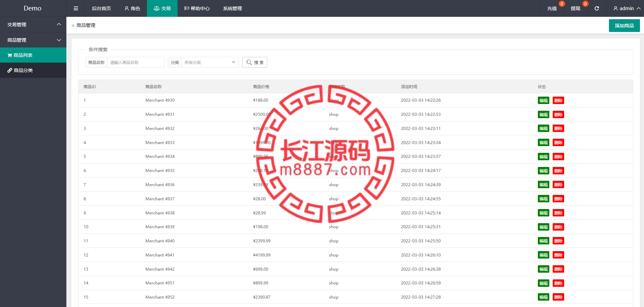This screenshot has width=644, height=307.
Task: Select 商品列表 in sidebar
Action: point(33,55)
